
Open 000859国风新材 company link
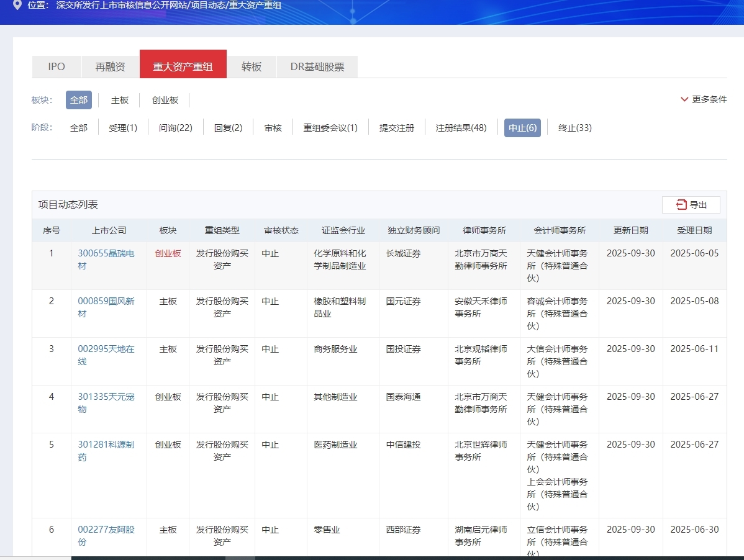[106, 307]
